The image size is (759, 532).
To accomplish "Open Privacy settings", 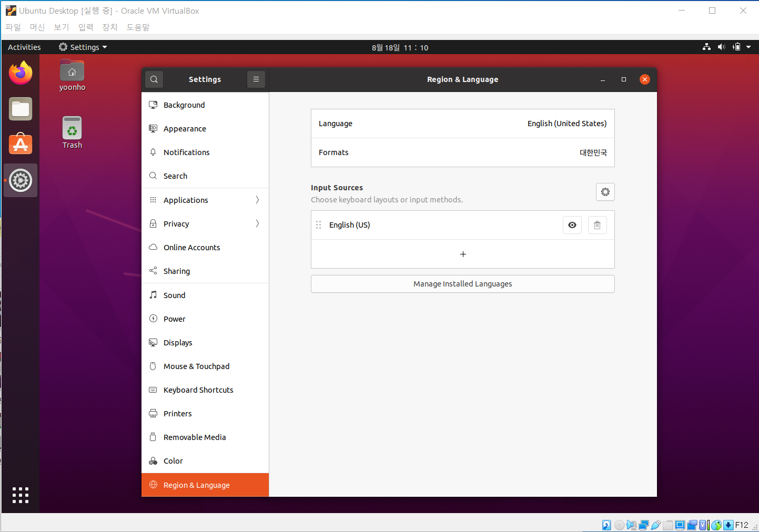I will click(205, 224).
